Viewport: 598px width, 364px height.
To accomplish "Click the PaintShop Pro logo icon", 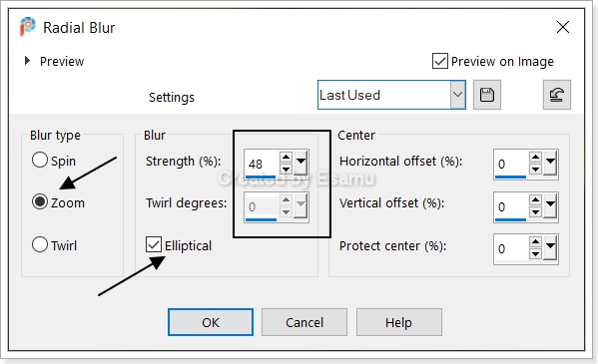I will [x=28, y=27].
